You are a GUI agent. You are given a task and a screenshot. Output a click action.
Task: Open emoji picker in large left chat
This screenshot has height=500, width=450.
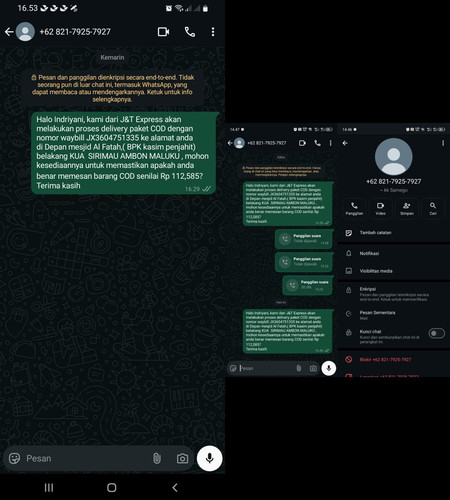14,458
